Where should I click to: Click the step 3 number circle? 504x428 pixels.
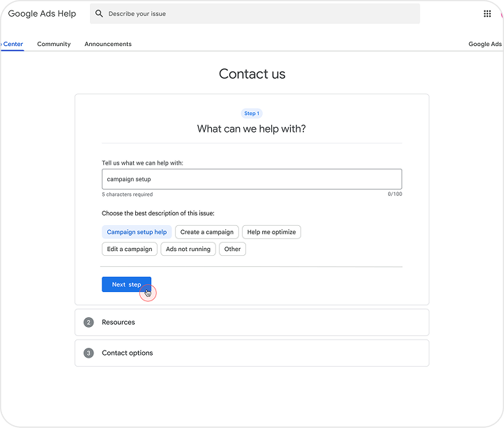89,353
